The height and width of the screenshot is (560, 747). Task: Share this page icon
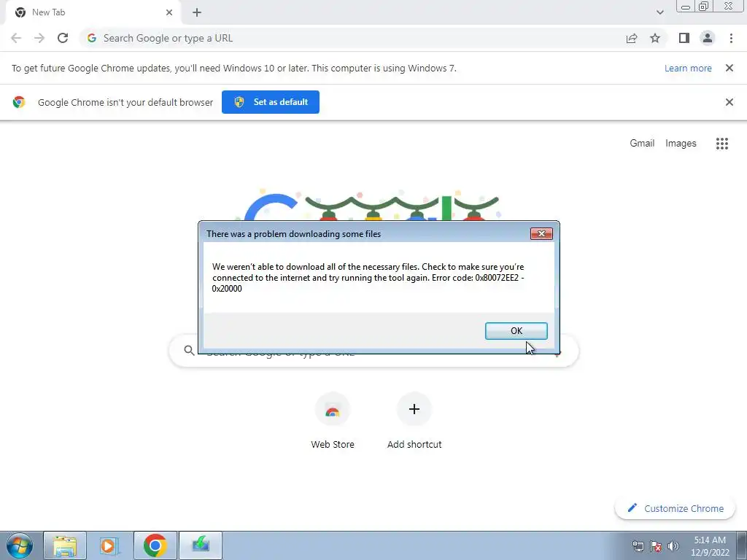[632, 38]
